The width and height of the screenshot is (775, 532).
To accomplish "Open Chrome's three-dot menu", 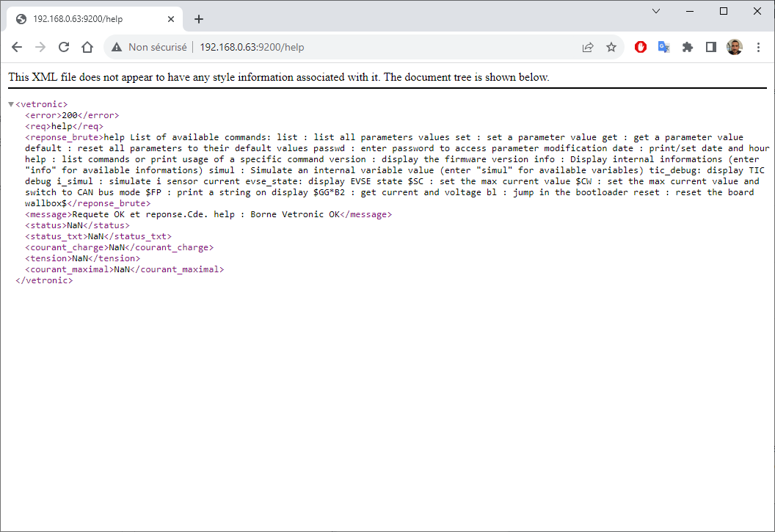I will [758, 47].
